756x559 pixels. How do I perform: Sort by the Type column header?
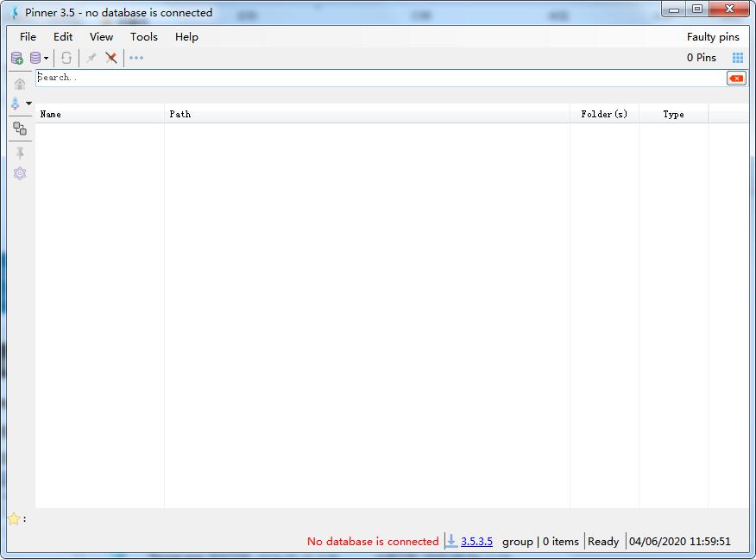click(x=673, y=114)
